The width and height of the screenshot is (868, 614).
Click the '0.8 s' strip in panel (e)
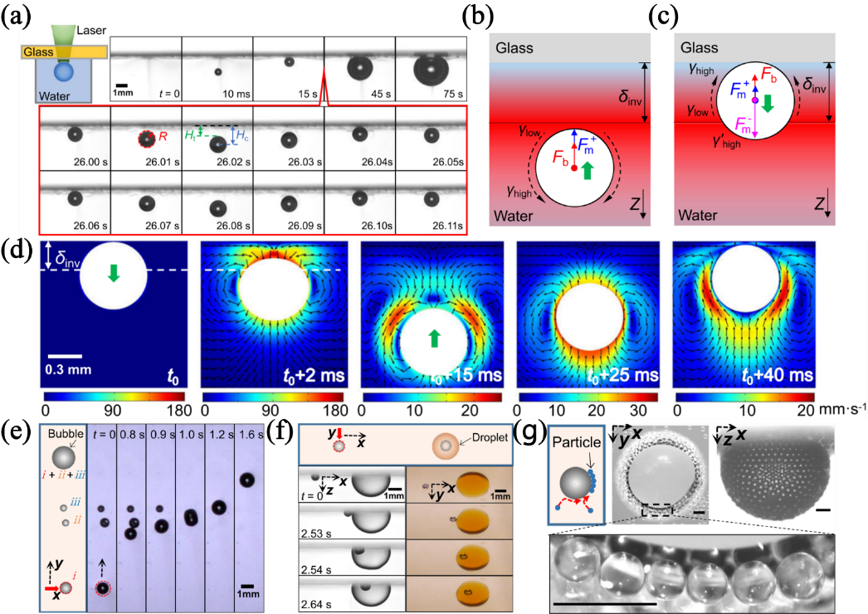(131, 518)
